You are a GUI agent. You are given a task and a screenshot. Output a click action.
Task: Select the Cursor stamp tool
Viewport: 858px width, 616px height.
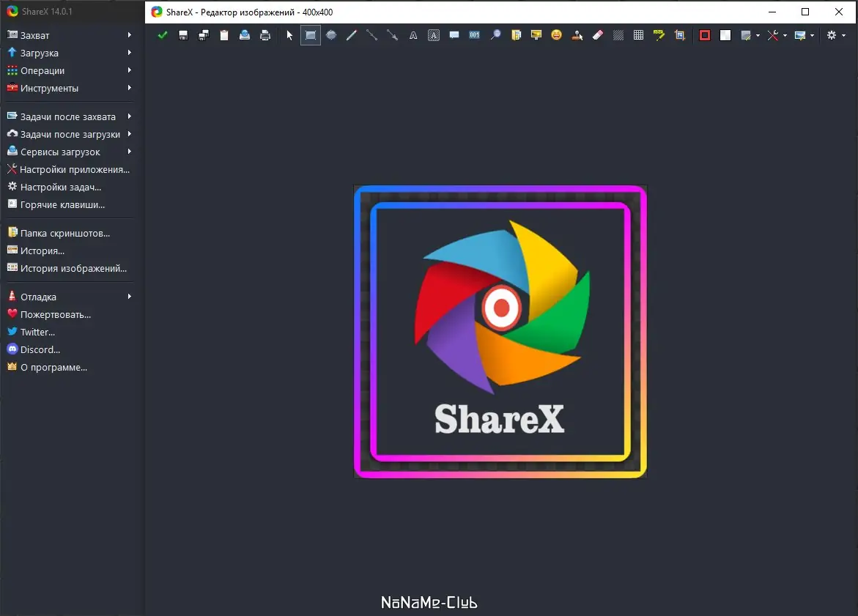tap(577, 35)
